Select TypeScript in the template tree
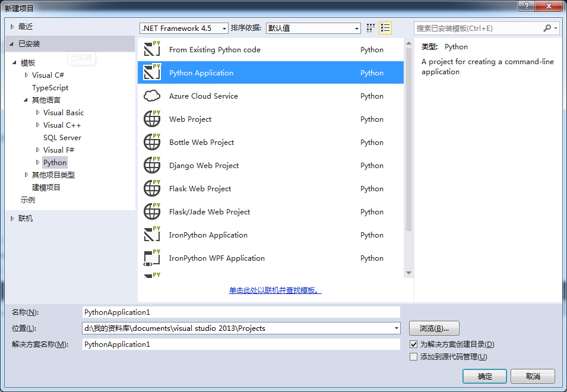567x392 pixels. (x=50, y=87)
